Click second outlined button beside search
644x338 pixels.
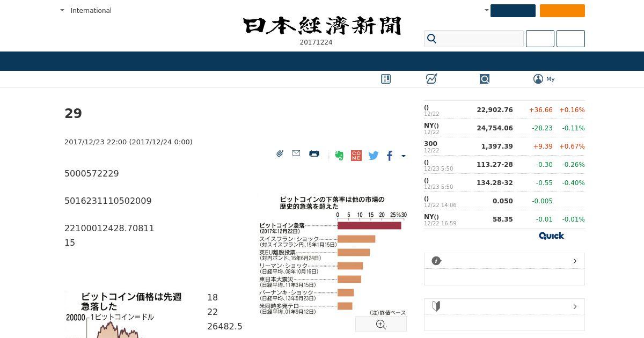tap(570, 39)
